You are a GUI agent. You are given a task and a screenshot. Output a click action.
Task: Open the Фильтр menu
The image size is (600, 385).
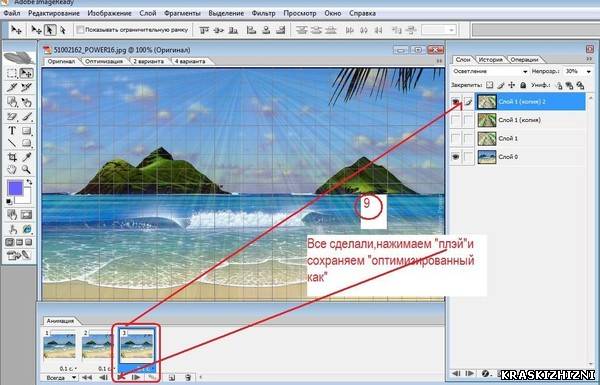[x=263, y=13]
